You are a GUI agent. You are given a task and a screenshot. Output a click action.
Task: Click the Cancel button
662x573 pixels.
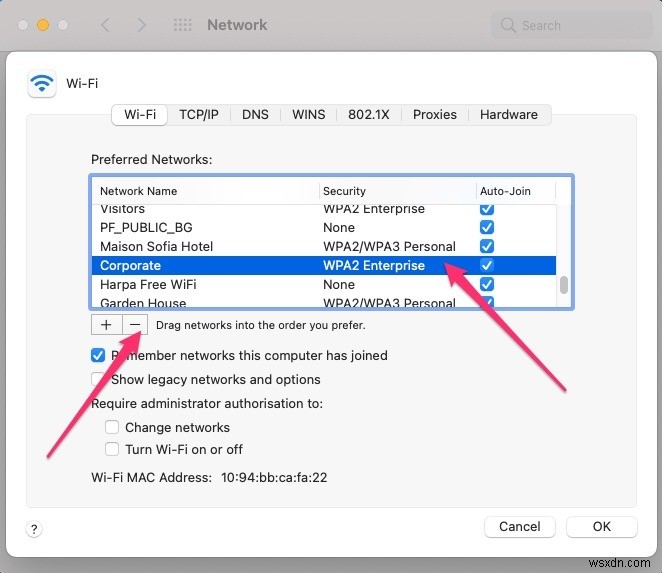pyautogui.click(x=520, y=527)
